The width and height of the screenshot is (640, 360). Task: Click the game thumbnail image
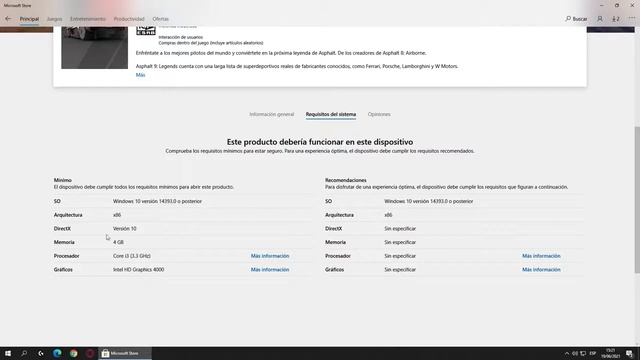coord(94,47)
